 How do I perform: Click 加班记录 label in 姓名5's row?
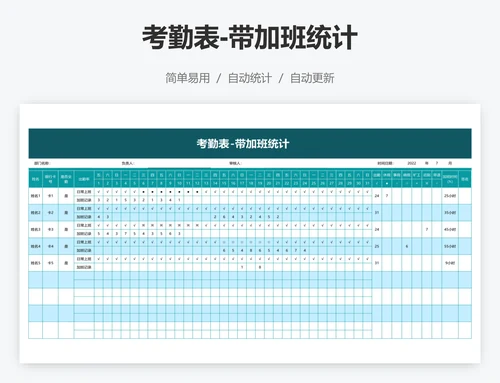point(84,267)
